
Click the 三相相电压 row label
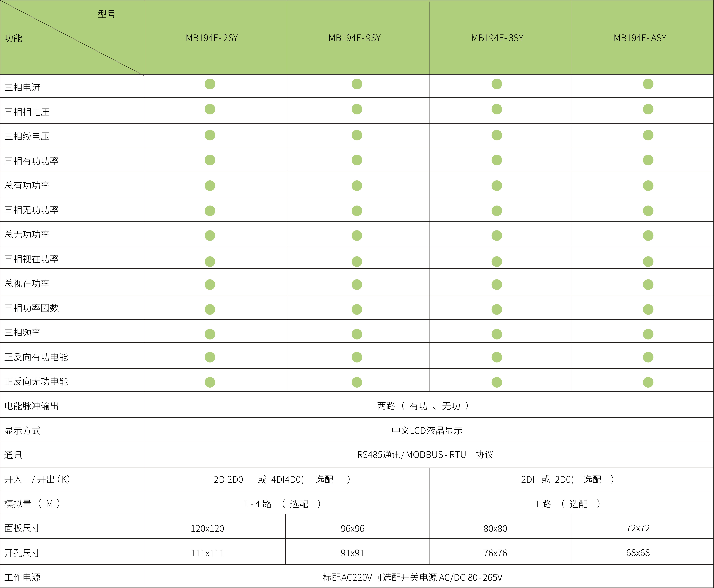(x=27, y=112)
